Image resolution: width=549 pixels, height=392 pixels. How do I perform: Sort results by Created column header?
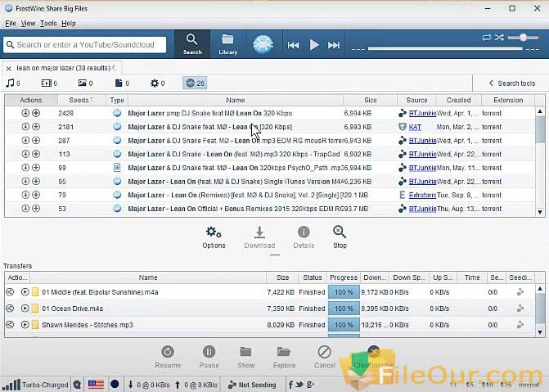[459, 100]
